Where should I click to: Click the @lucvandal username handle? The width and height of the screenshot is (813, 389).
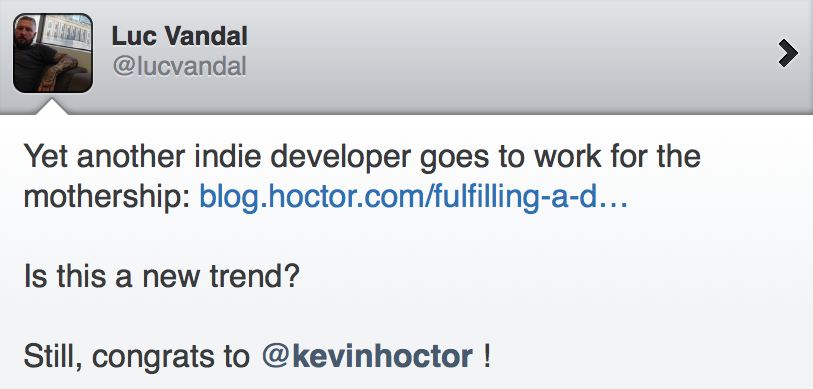pyautogui.click(x=179, y=67)
